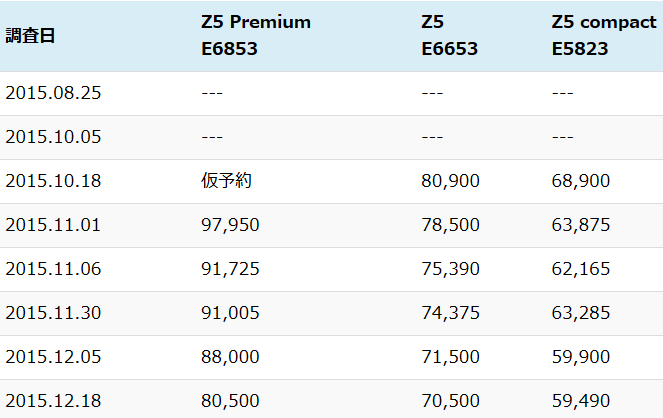The image size is (663, 418).
Task: Click the 調査日 column header
Action: tap(30, 36)
